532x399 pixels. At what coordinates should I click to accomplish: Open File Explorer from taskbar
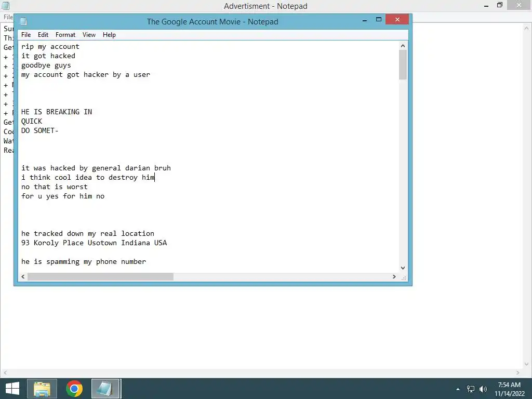(42, 389)
